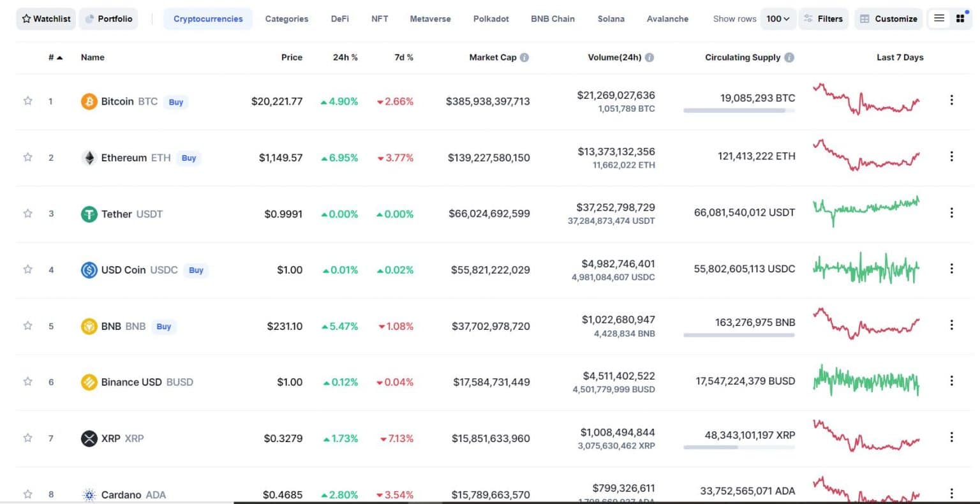Open the Solana tab
Viewport: 980px width, 504px height.
click(x=611, y=19)
